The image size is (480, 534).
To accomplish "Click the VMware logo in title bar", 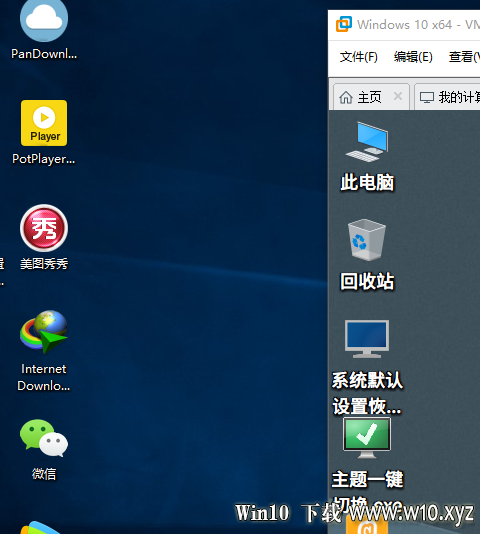I will pyautogui.click(x=343, y=25).
